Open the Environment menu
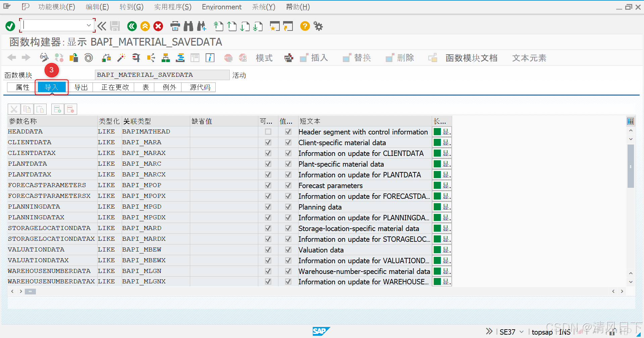 tap(222, 7)
